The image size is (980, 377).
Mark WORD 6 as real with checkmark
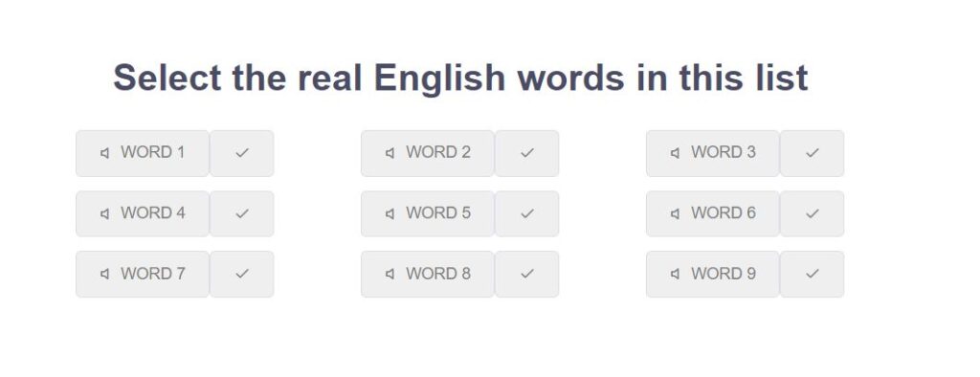(x=812, y=213)
